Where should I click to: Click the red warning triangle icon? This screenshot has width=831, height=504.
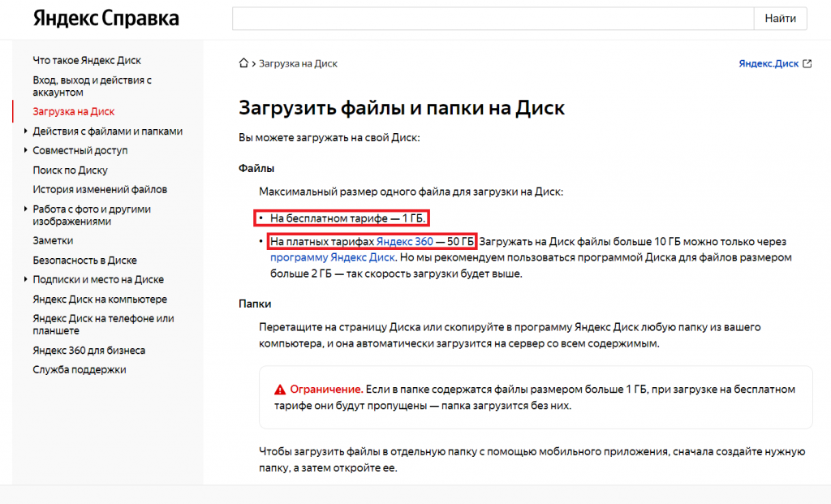pos(280,390)
